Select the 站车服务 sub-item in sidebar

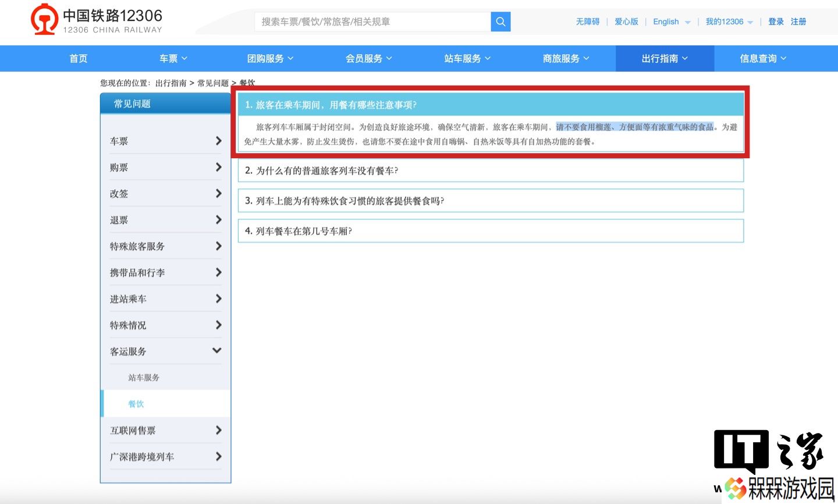tap(144, 378)
